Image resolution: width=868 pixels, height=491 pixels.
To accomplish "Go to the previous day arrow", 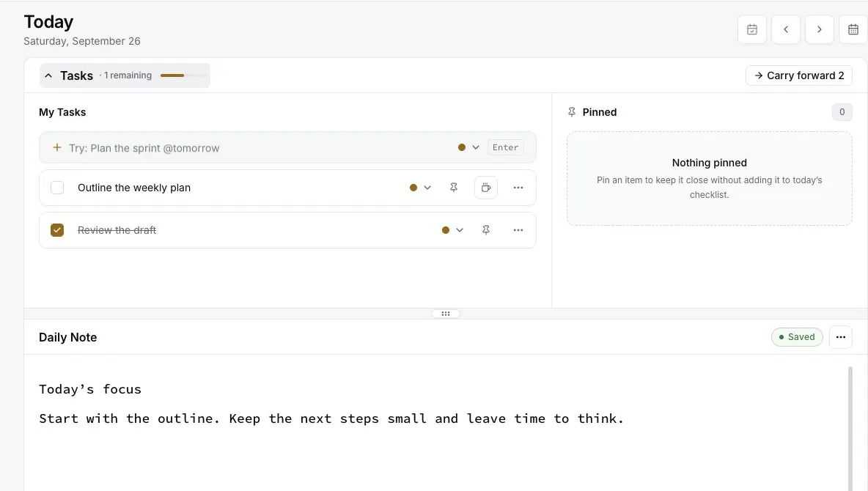I will 785,29.
